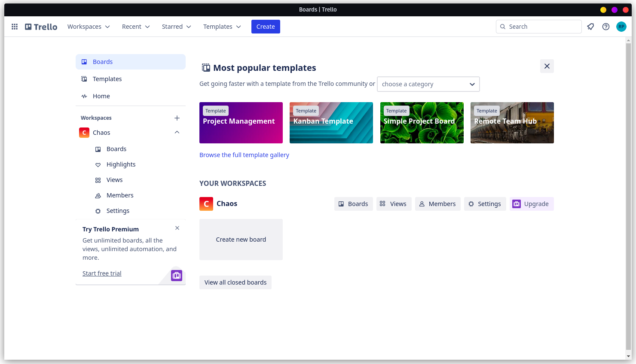The width and height of the screenshot is (636, 364).
Task: Open the choose a category dropdown
Action: [x=428, y=84]
